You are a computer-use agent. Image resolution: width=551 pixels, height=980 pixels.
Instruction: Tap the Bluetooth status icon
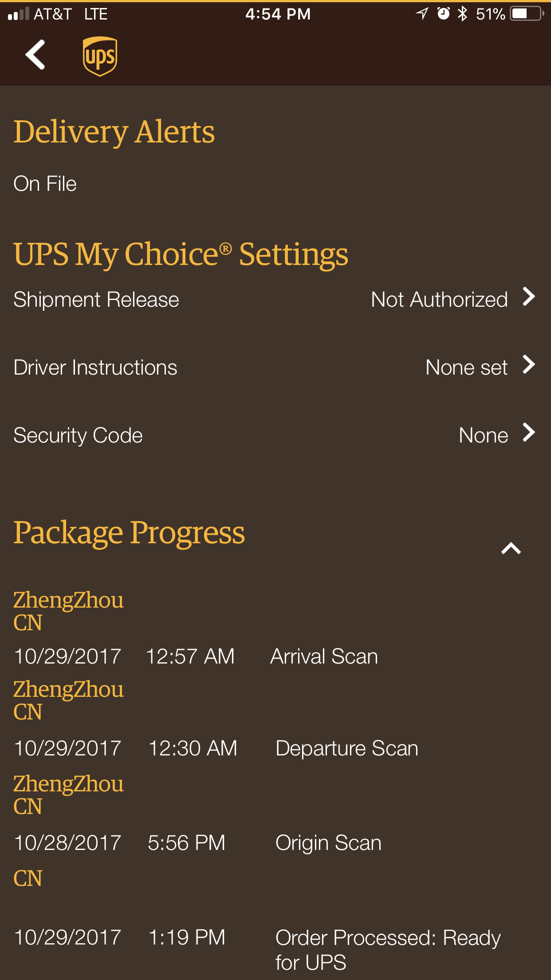(462, 14)
